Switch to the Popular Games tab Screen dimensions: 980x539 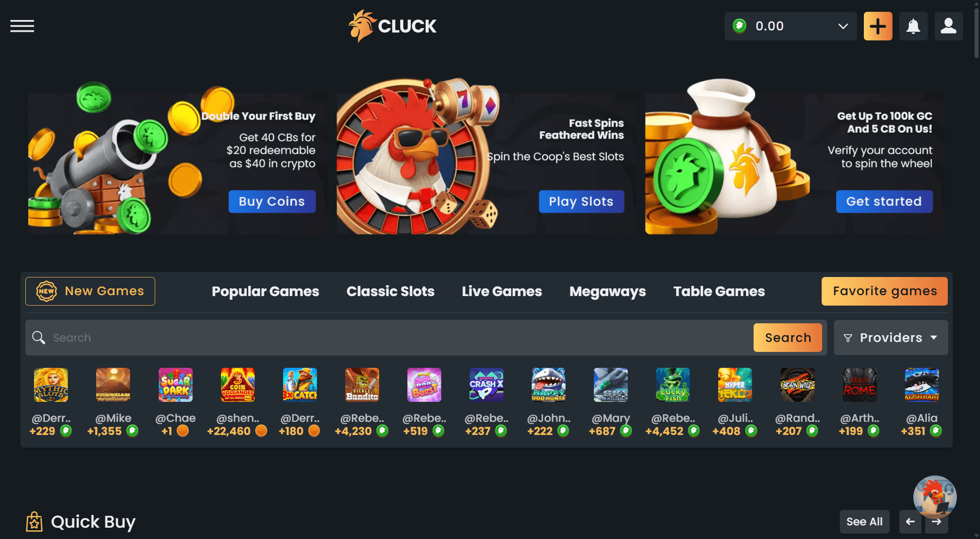[x=265, y=291]
